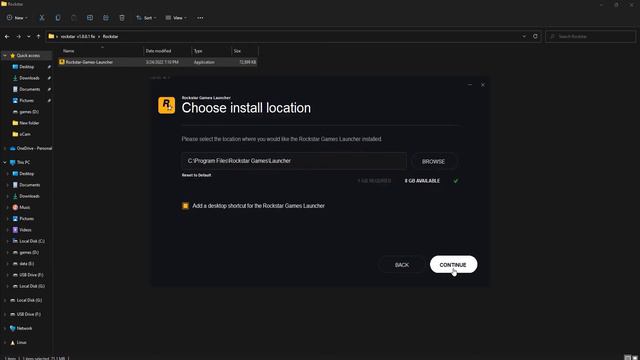The width and height of the screenshot is (640, 360).
Task: Expand OneDrive - Personal tree node
Action: pos(5,148)
